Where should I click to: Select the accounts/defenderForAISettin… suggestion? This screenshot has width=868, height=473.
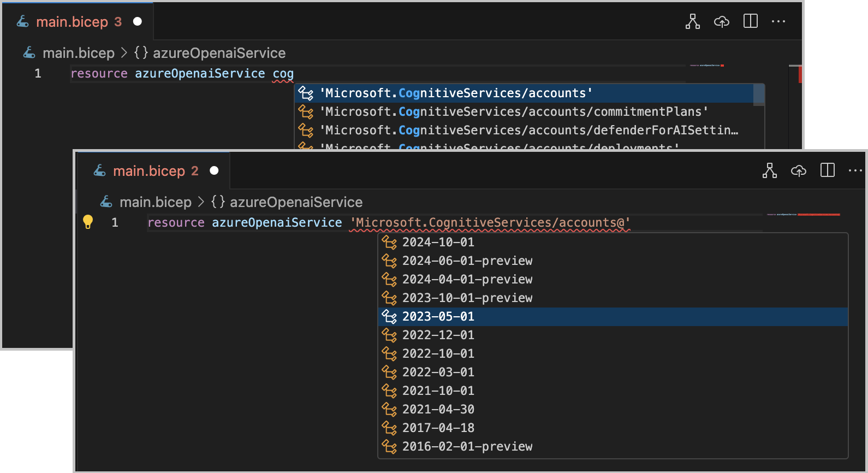click(x=524, y=131)
